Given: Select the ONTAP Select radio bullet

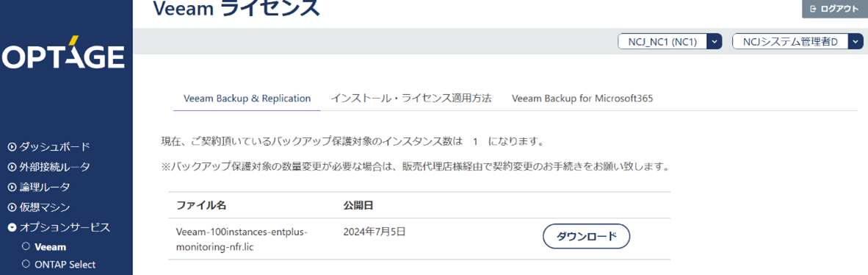Looking at the screenshot, I should pos(26,265).
